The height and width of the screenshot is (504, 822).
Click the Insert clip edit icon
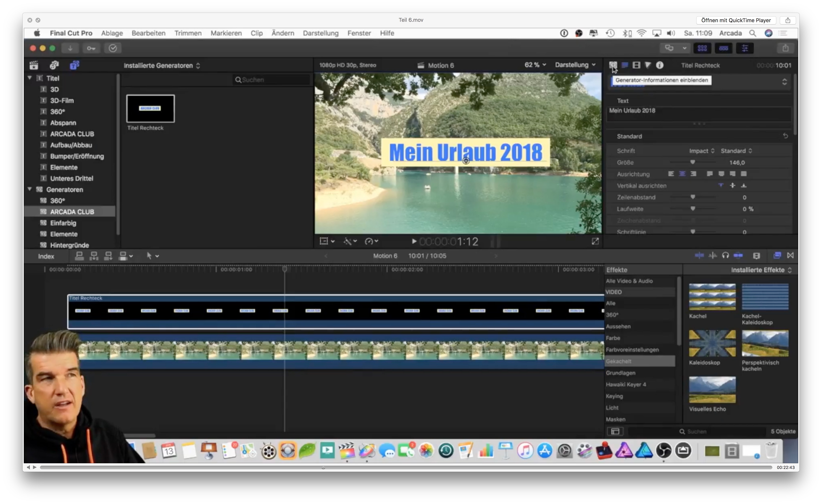tap(94, 256)
